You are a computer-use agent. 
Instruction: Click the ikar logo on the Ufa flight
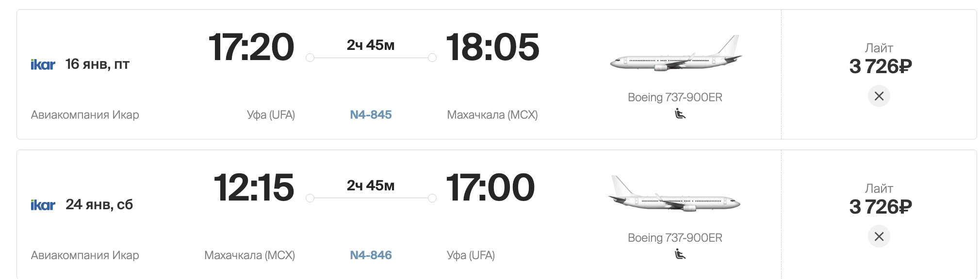pyautogui.click(x=43, y=64)
